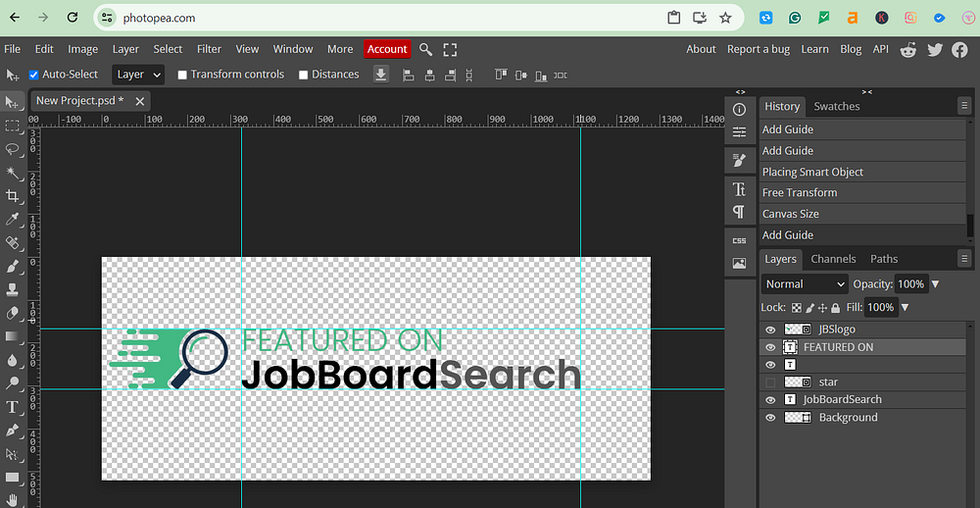
Task: Enable the Transform controls checkbox
Action: (x=182, y=75)
